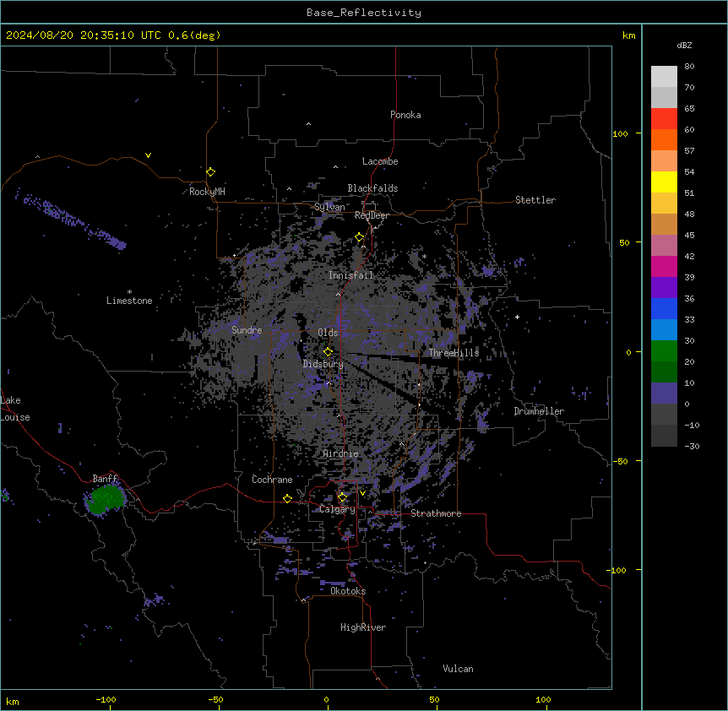Pick the purple 36–39 dBZ legend swatch
This screenshot has height=711, width=728.
664,288
